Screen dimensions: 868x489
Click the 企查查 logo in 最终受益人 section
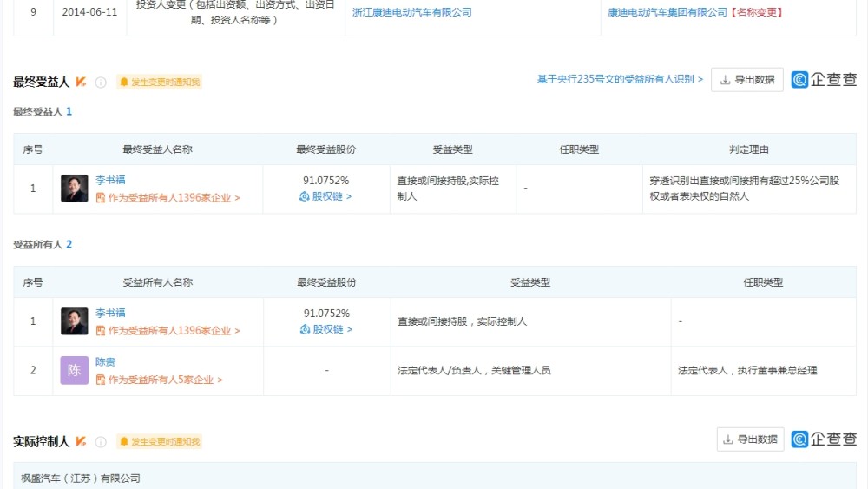pyautogui.click(x=824, y=80)
